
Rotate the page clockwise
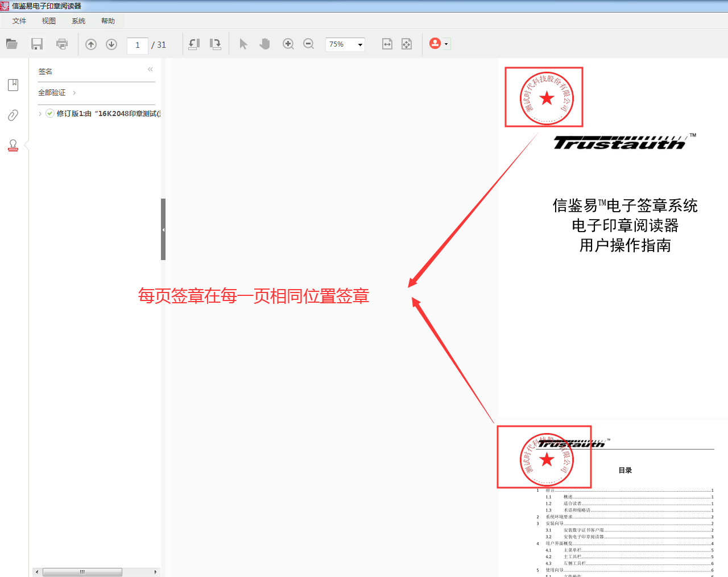click(x=216, y=44)
